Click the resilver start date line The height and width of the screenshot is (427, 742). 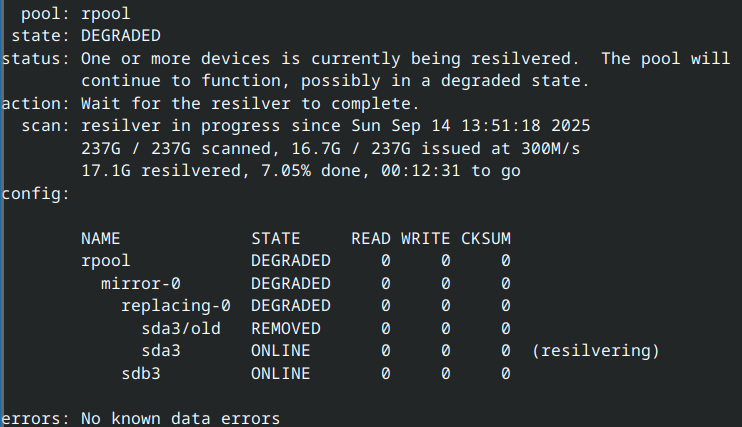(335, 126)
